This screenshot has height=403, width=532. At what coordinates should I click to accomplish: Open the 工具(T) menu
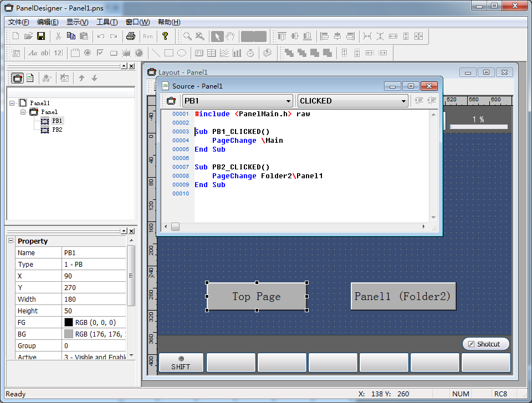[x=106, y=22]
